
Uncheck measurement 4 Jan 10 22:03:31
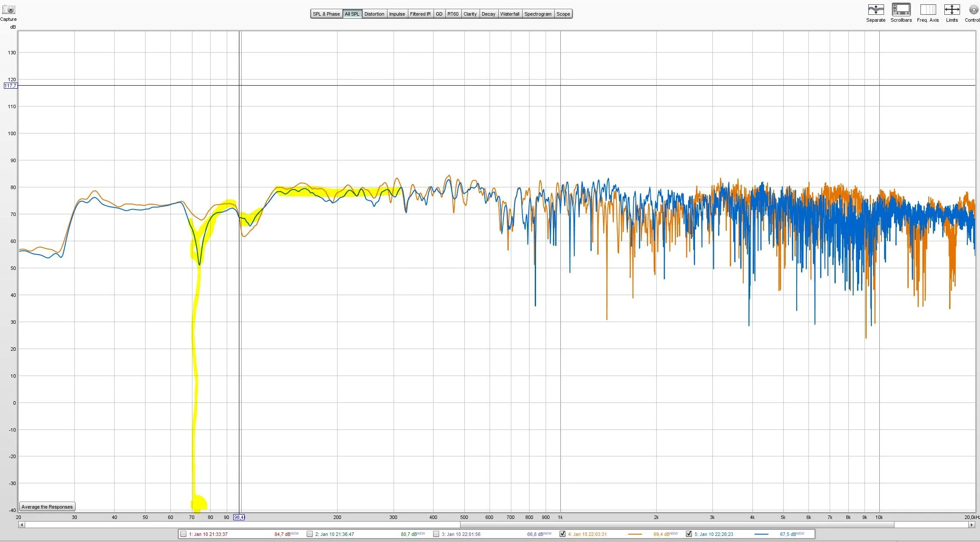click(x=563, y=534)
